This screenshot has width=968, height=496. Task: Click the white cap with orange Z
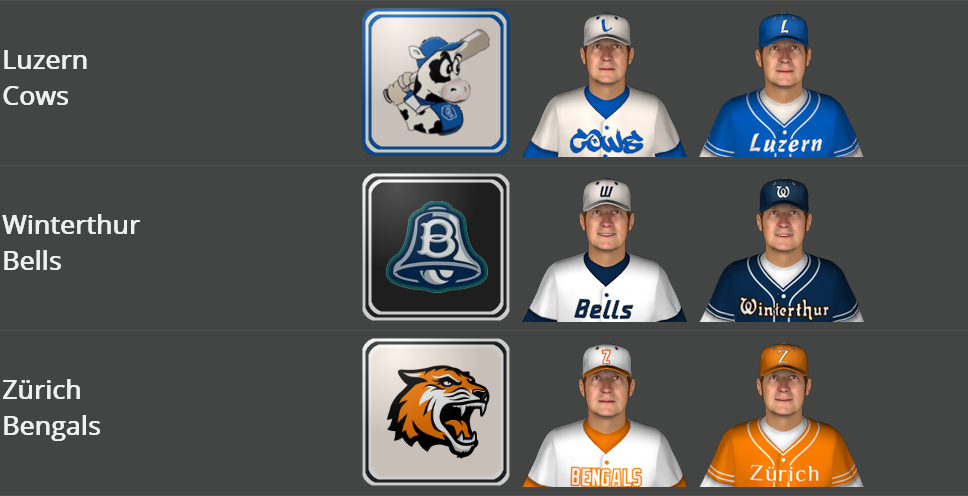point(607,360)
